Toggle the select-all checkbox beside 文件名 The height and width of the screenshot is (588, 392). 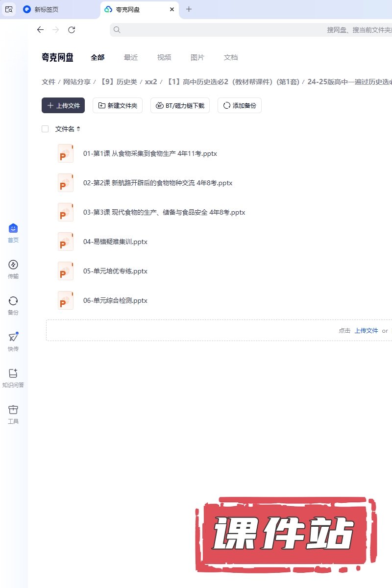(x=45, y=129)
